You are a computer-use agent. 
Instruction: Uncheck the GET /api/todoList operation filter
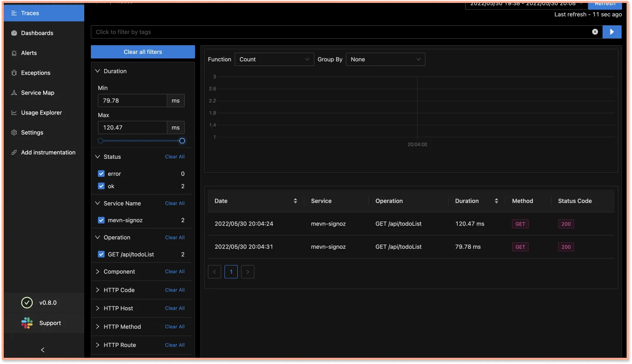(x=101, y=254)
